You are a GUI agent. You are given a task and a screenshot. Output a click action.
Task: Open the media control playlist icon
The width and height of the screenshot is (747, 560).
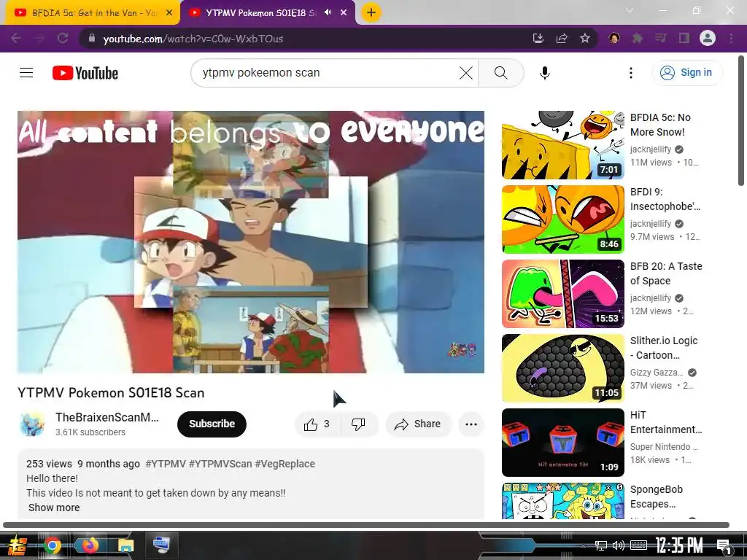click(x=660, y=38)
